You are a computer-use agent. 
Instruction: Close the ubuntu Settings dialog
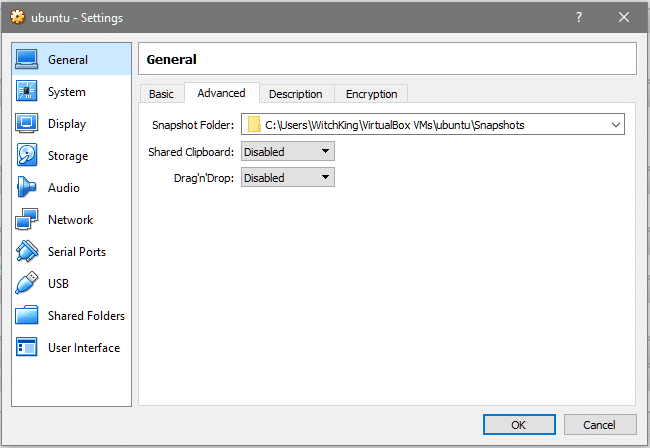pyautogui.click(x=623, y=17)
